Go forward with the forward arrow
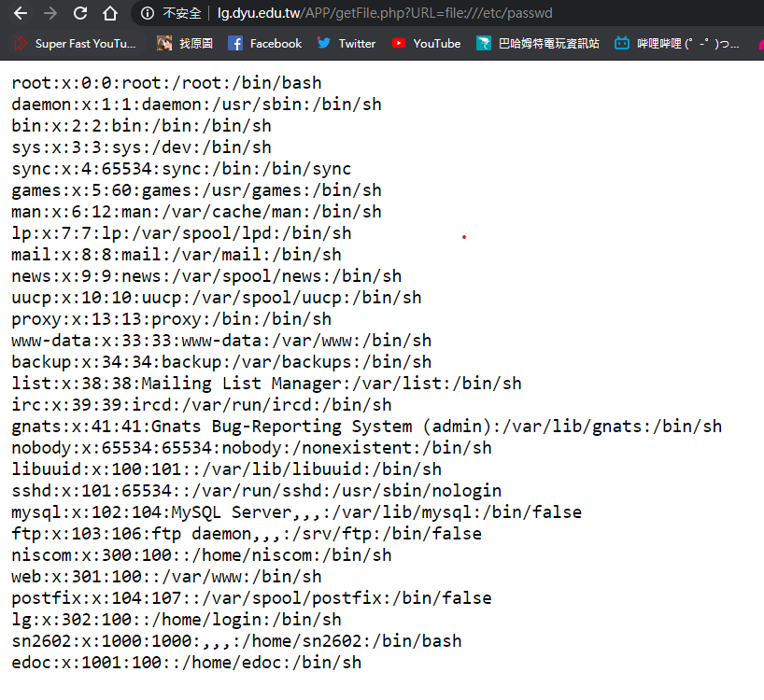The image size is (764, 700). pyautogui.click(x=50, y=13)
